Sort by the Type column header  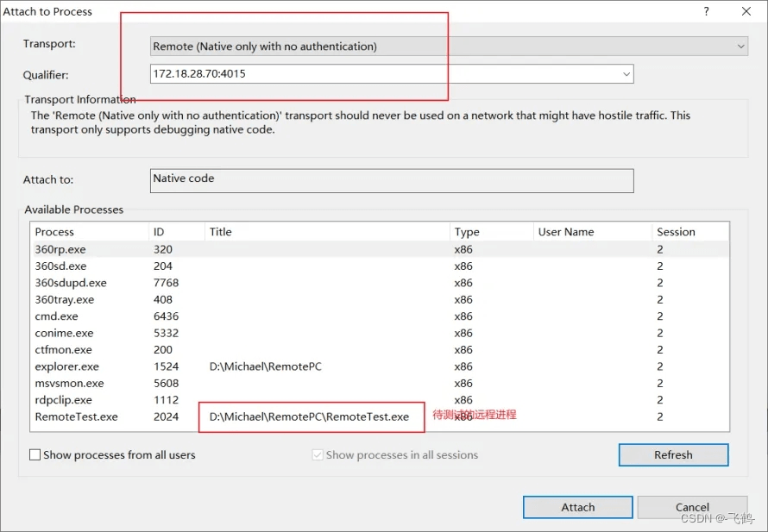[491, 231]
